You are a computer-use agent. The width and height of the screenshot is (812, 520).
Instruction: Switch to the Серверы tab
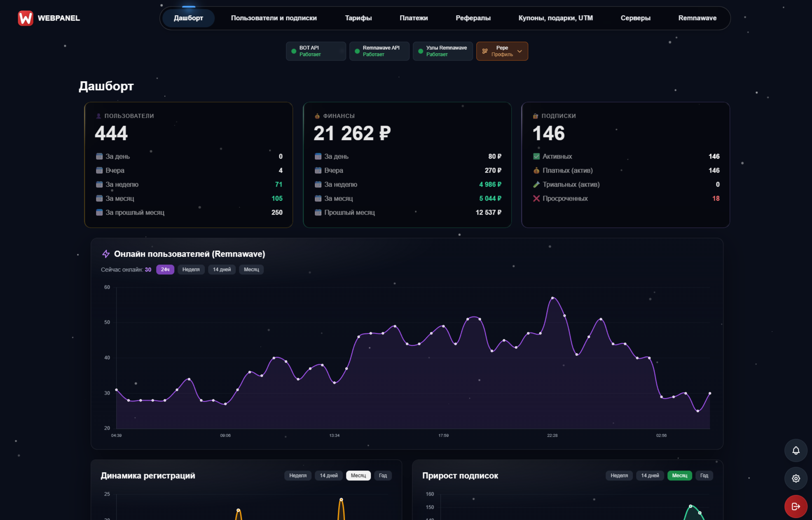tap(635, 18)
